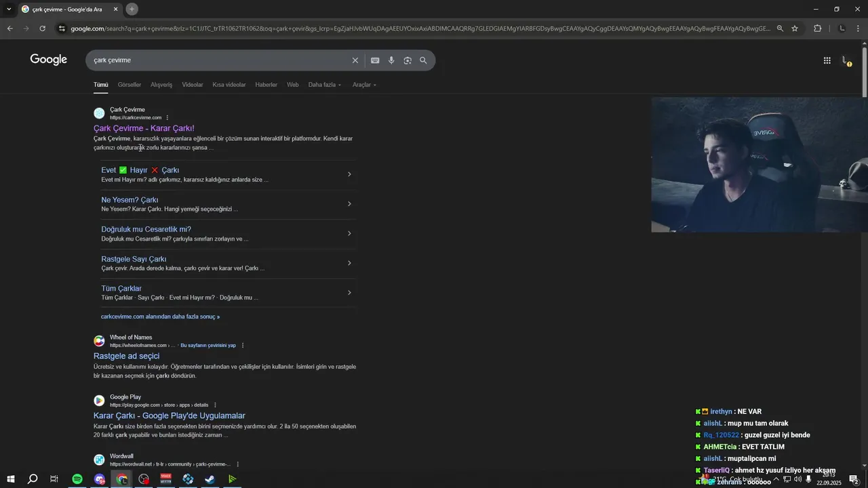Expand the 'Daha fazla' dropdown

point(325,85)
